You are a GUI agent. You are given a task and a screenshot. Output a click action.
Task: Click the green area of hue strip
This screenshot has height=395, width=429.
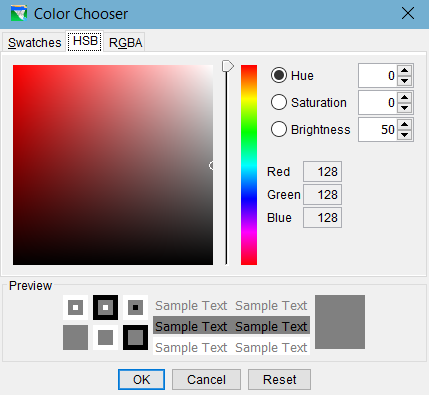coord(249,133)
